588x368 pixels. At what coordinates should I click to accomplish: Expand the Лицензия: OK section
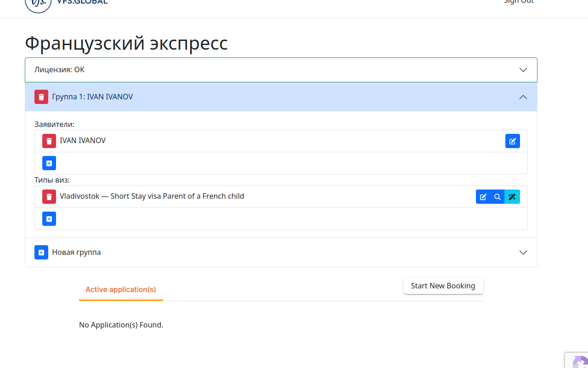(x=281, y=70)
